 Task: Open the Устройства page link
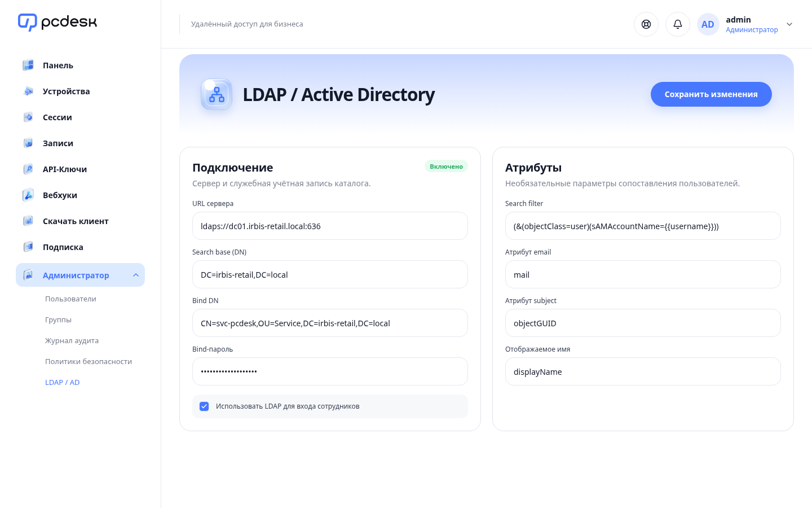pos(66,91)
